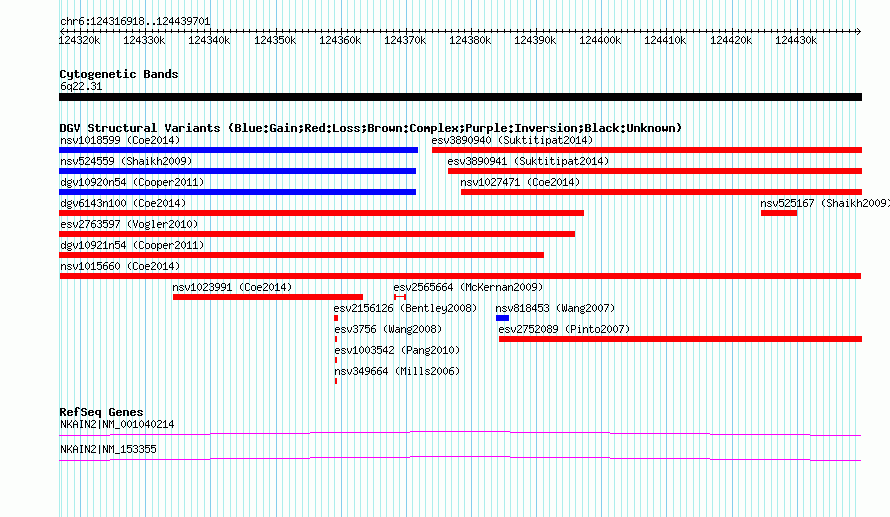
Task: Select the esv2752089 (Pinto2007) loss bar
Action: pyautogui.click(x=681, y=339)
